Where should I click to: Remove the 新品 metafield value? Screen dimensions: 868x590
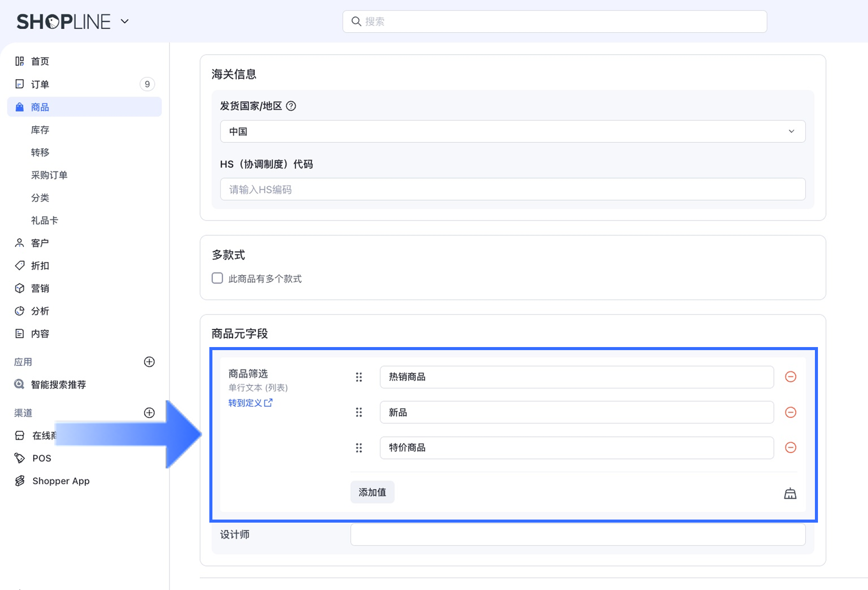790,412
